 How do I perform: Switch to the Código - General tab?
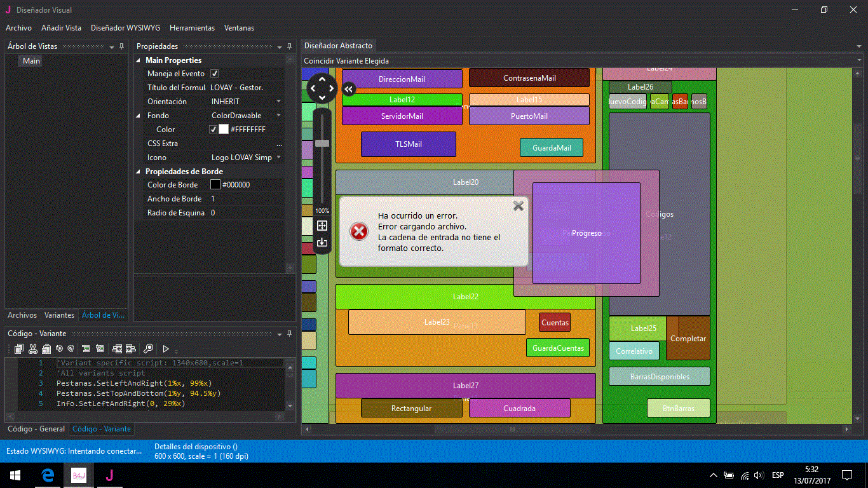tap(36, 429)
